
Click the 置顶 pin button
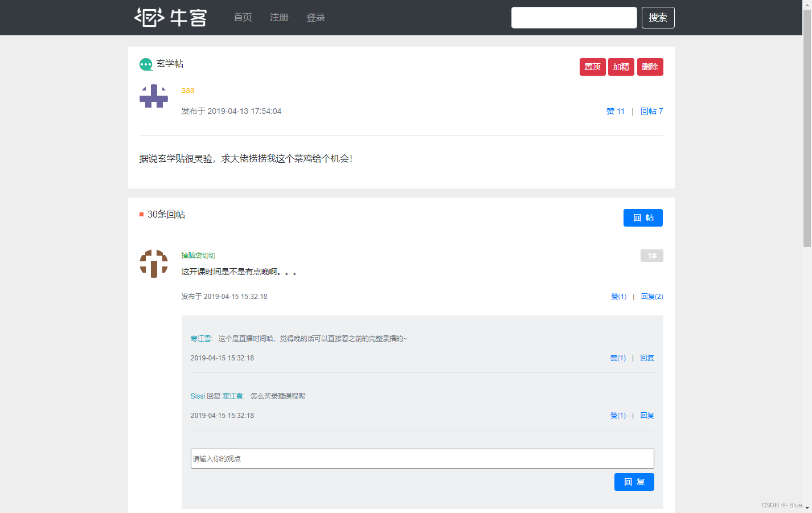(592, 67)
